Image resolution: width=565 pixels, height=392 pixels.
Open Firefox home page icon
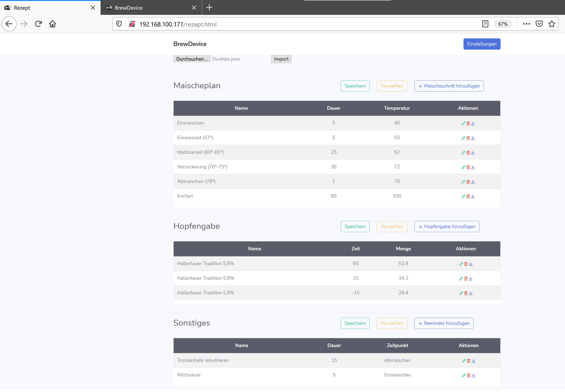point(52,24)
